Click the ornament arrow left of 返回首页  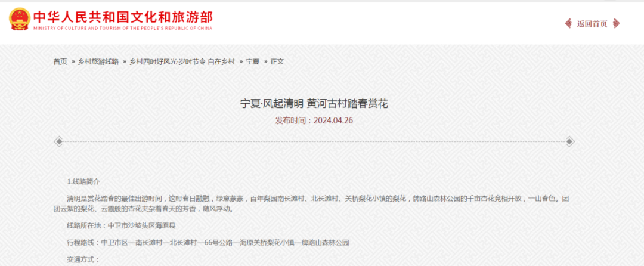click(x=568, y=24)
